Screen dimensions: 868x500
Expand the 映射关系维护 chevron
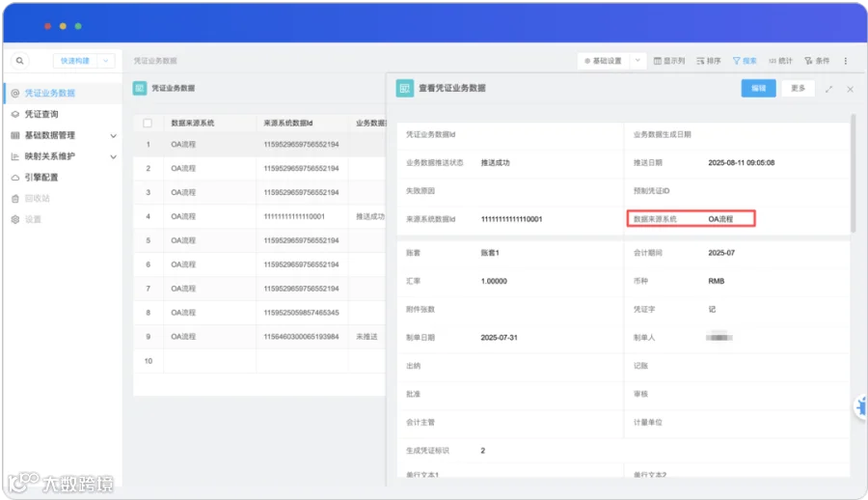click(113, 157)
